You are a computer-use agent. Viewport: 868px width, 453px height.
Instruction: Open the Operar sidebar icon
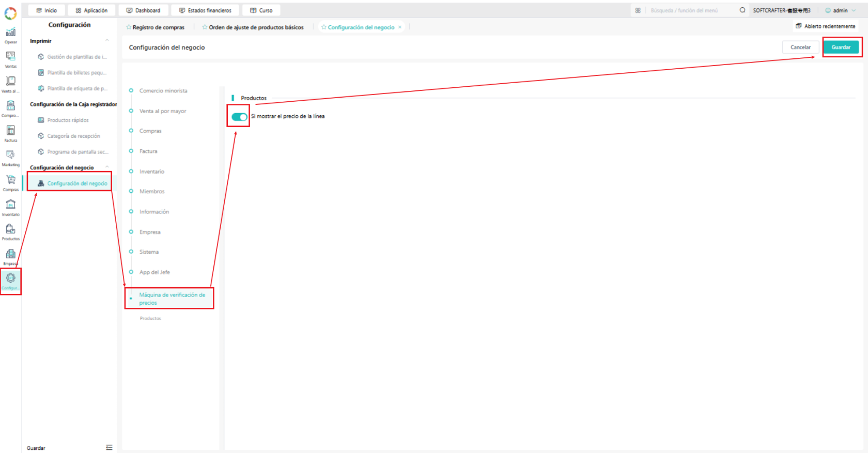[10, 36]
